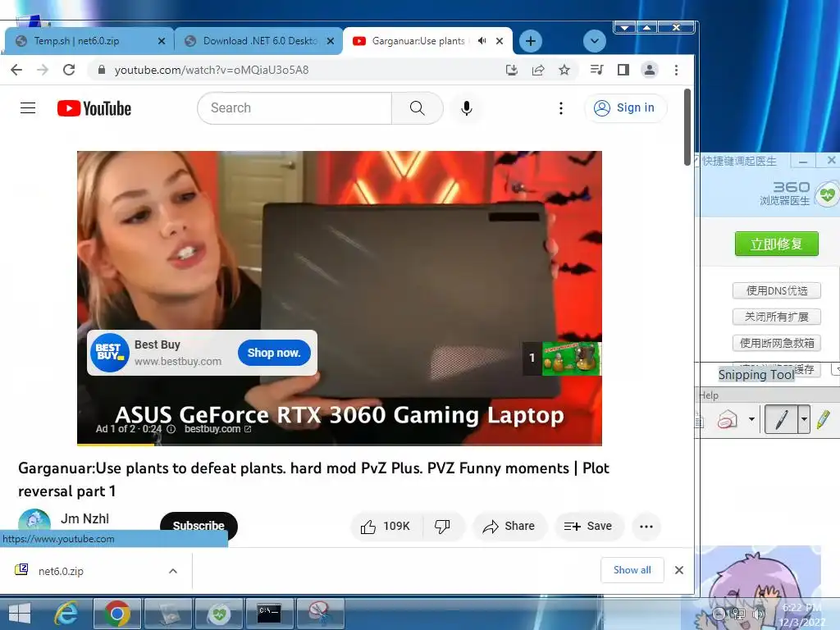Open command prompt taskbar icon
The image size is (840, 630).
269,614
